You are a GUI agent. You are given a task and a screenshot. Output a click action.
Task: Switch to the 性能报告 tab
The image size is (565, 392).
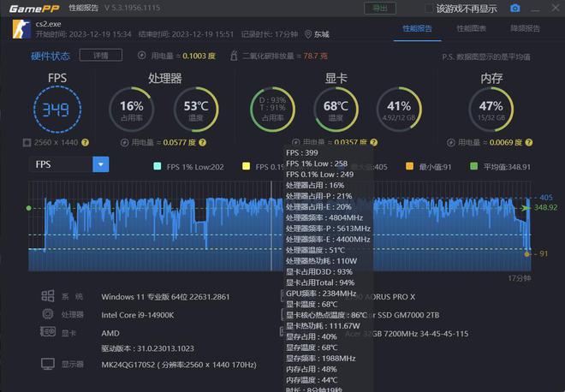417,28
